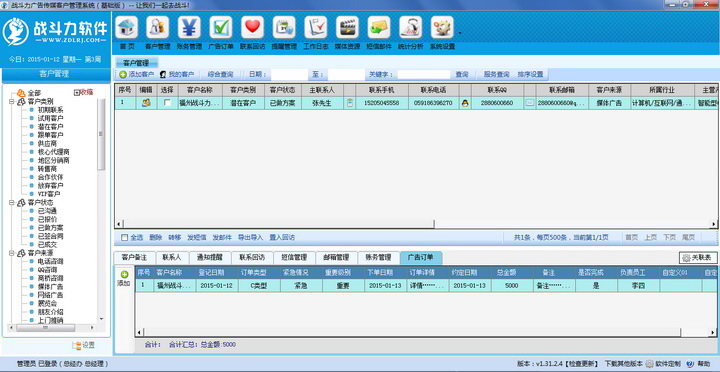Open the 首页 home icon
720x372 pixels.
[127, 28]
